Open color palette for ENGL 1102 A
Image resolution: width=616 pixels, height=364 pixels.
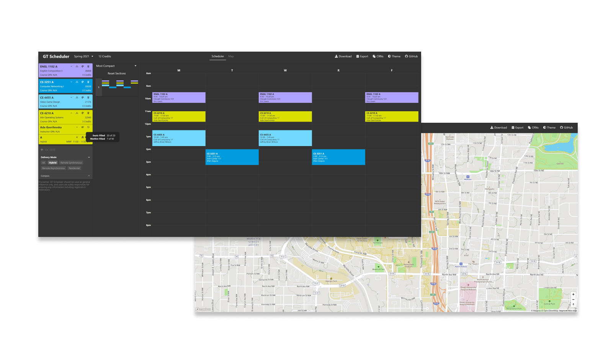tap(82, 67)
